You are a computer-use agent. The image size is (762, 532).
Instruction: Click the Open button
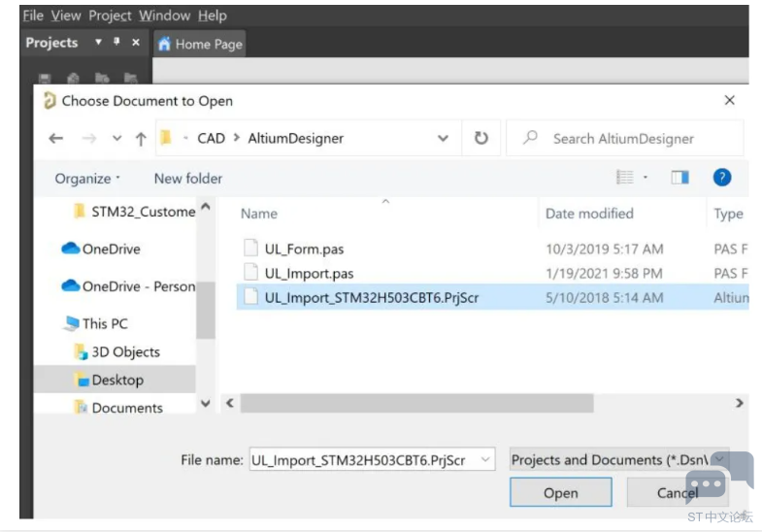coord(561,492)
